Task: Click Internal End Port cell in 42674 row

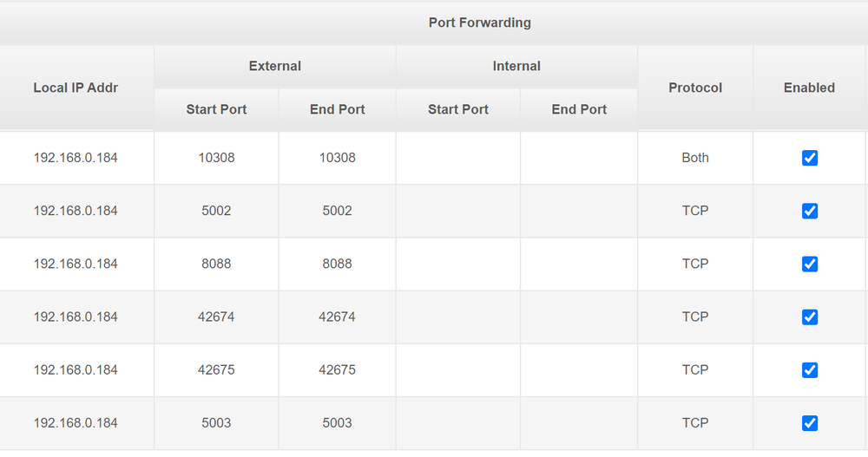Action: click(x=579, y=317)
